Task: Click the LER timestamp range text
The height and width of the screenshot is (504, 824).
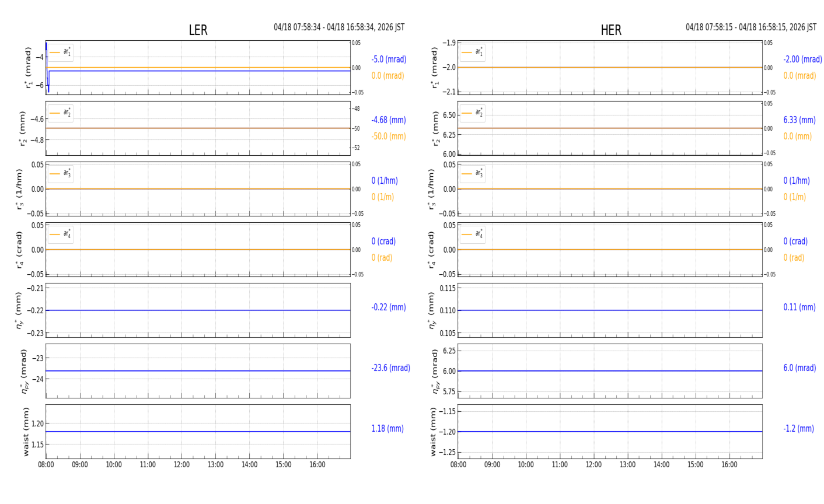Action: coord(339,27)
